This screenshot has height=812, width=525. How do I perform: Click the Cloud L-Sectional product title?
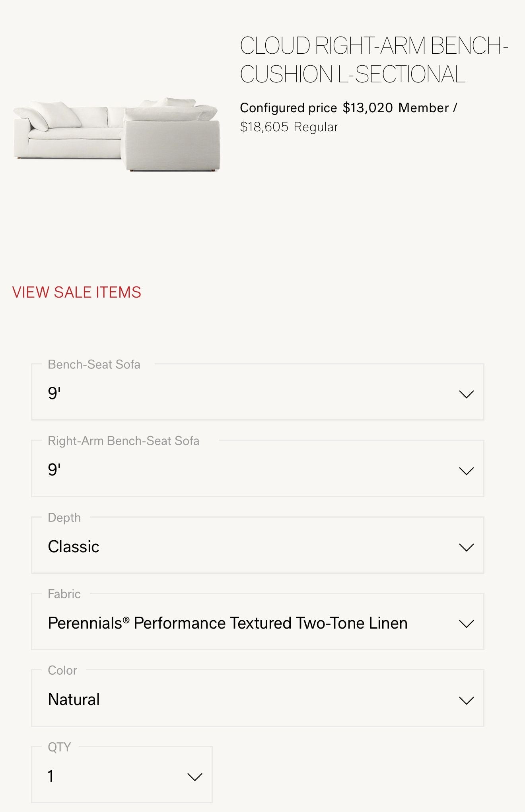coord(373,60)
